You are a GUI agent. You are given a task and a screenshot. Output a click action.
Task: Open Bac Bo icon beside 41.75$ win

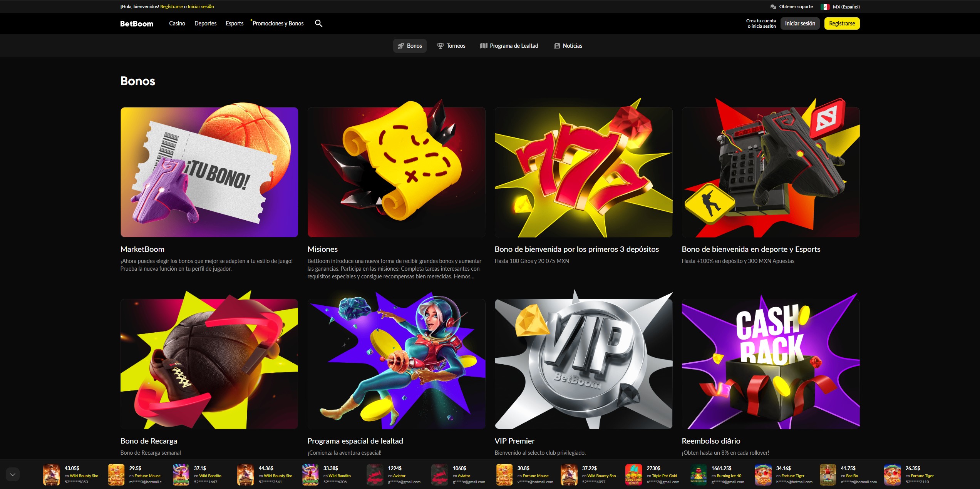coord(828,474)
